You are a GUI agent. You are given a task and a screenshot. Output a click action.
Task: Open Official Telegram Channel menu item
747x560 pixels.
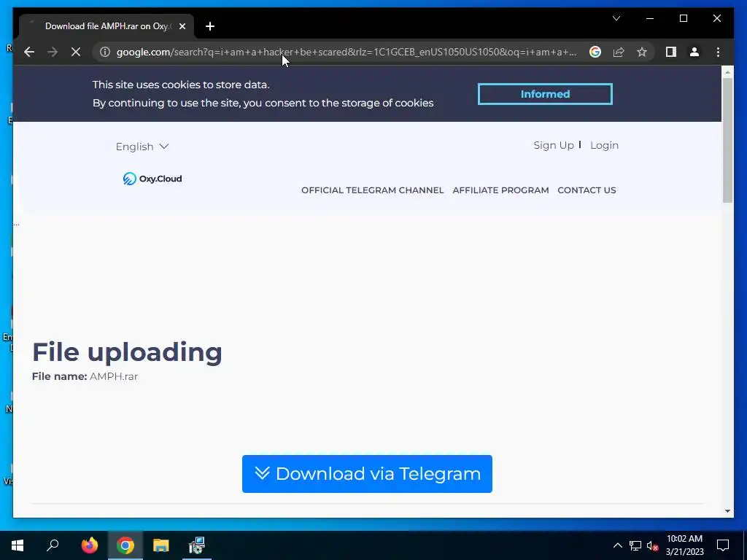pos(373,190)
